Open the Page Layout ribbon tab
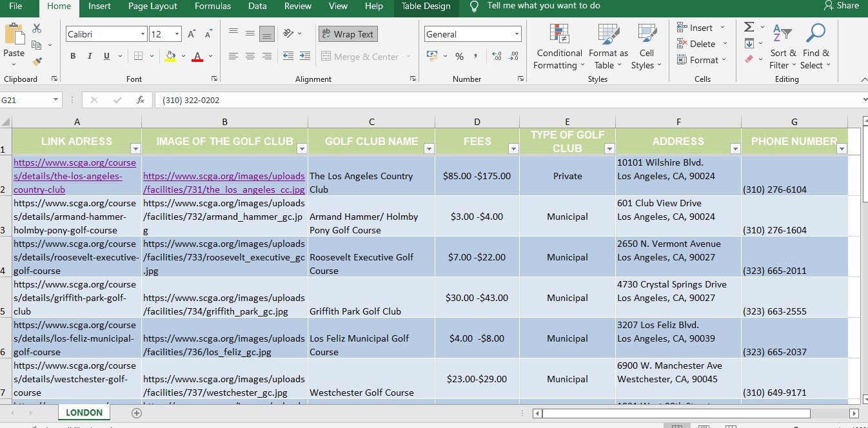The height and width of the screenshot is (428, 868). (153, 6)
